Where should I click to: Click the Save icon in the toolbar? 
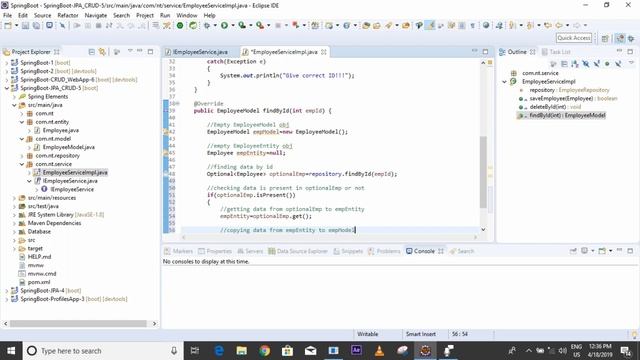tap(25, 25)
